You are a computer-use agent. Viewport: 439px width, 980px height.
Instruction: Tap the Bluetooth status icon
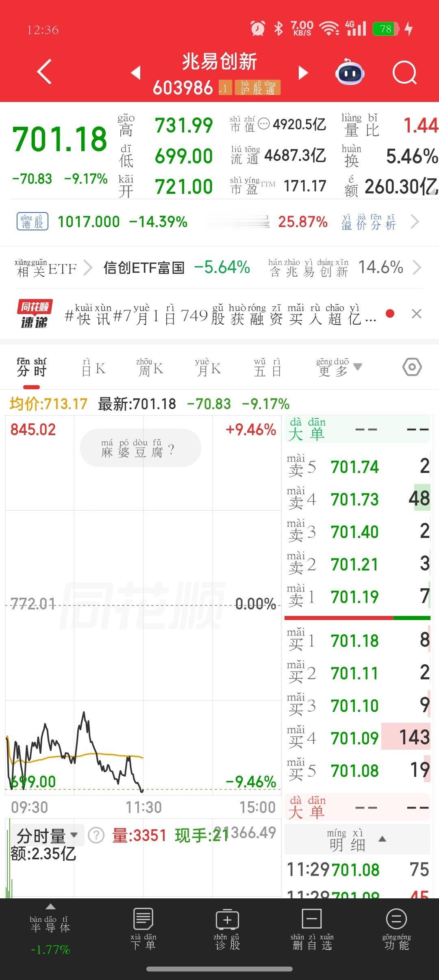coord(278,28)
